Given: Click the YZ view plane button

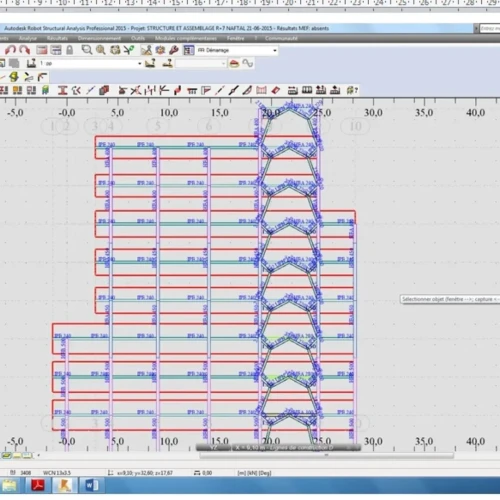Looking at the screenshot, I should [x=214, y=448].
